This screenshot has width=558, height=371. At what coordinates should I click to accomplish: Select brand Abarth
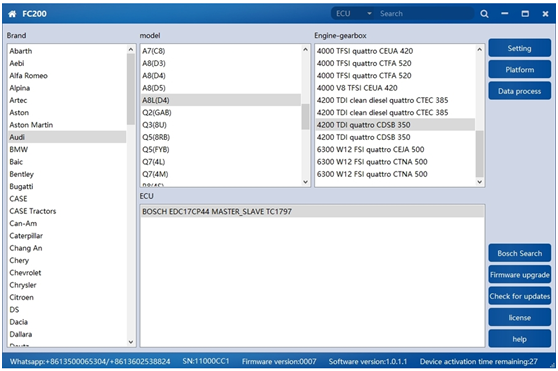(67, 51)
